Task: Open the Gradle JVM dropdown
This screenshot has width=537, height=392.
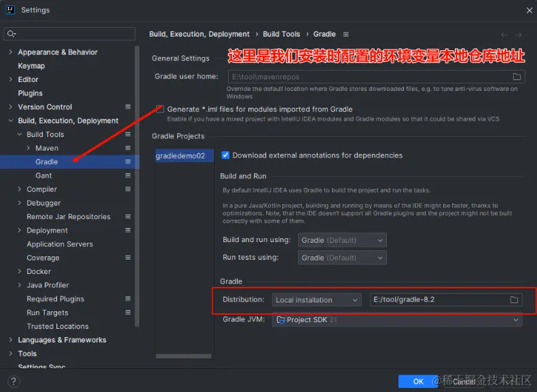Action: pyautogui.click(x=397, y=320)
